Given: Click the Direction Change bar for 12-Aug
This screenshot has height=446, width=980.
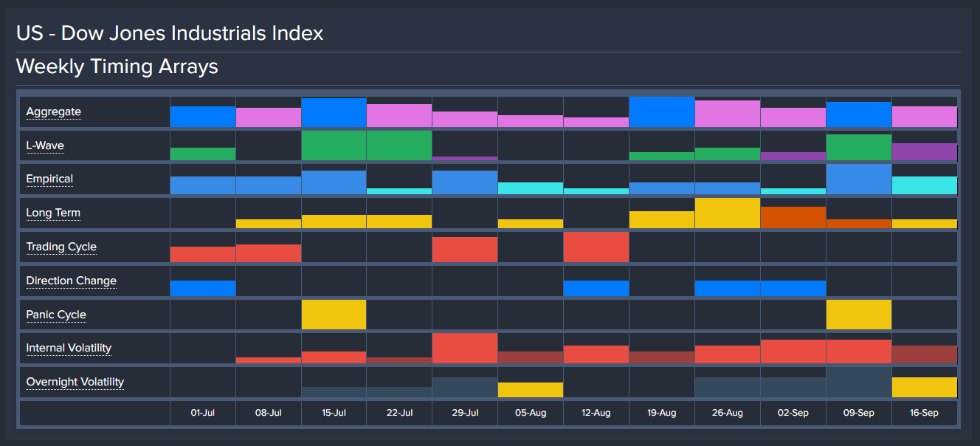Looking at the screenshot, I should (x=596, y=289).
